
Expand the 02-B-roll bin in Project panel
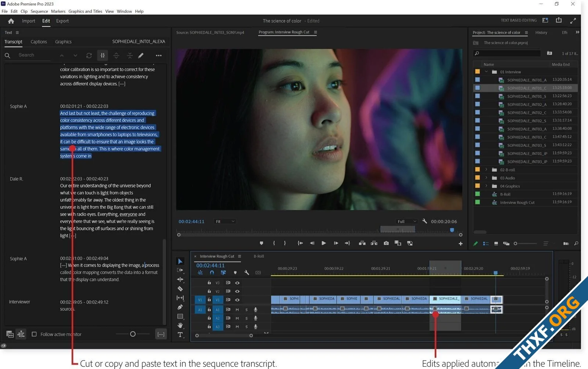click(486, 170)
